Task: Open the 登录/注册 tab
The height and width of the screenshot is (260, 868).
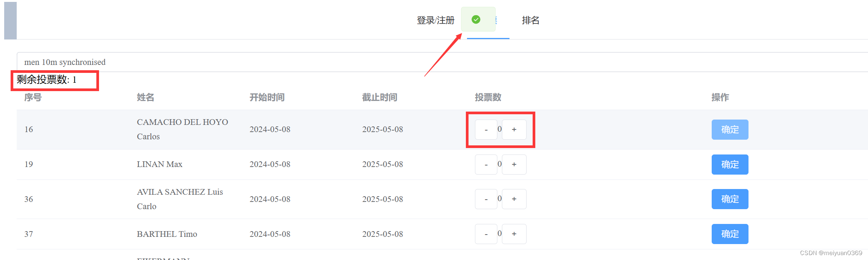Action: click(436, 20)
